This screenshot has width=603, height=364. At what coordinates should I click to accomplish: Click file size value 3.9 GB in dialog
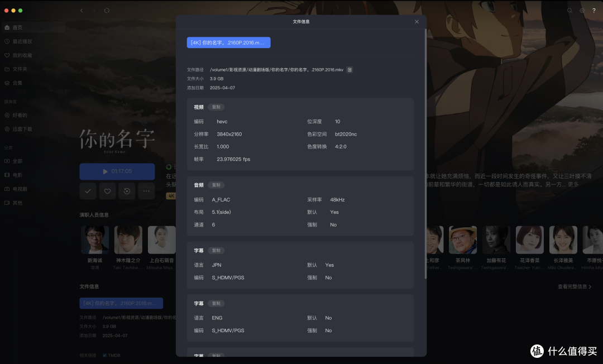[217, 79]
